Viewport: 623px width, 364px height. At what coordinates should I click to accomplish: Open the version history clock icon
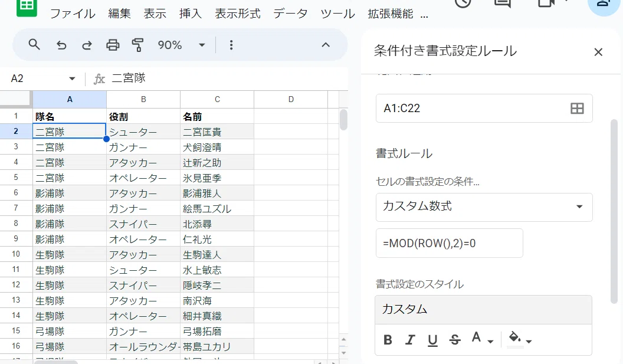(463, 3)
